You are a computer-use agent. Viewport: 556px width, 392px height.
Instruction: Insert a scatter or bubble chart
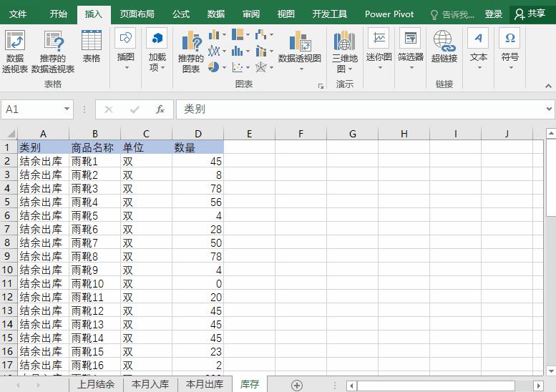click(x=238, y=67)
